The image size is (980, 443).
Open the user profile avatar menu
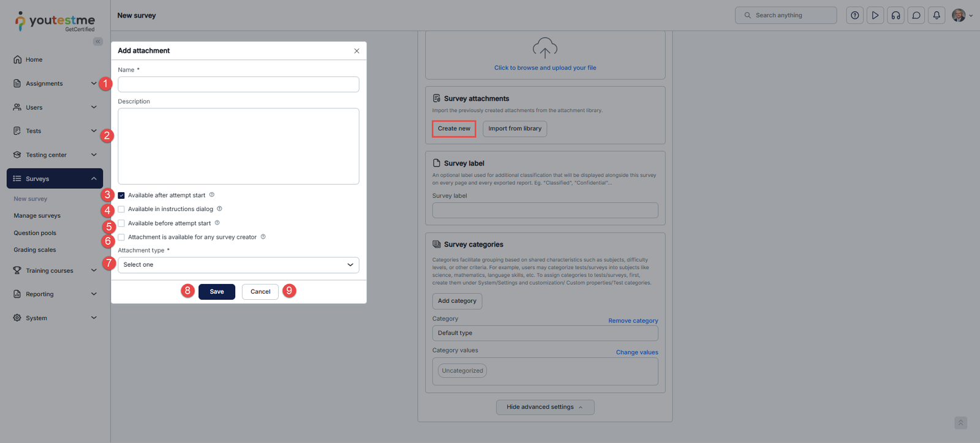click(x=961, y=15)
